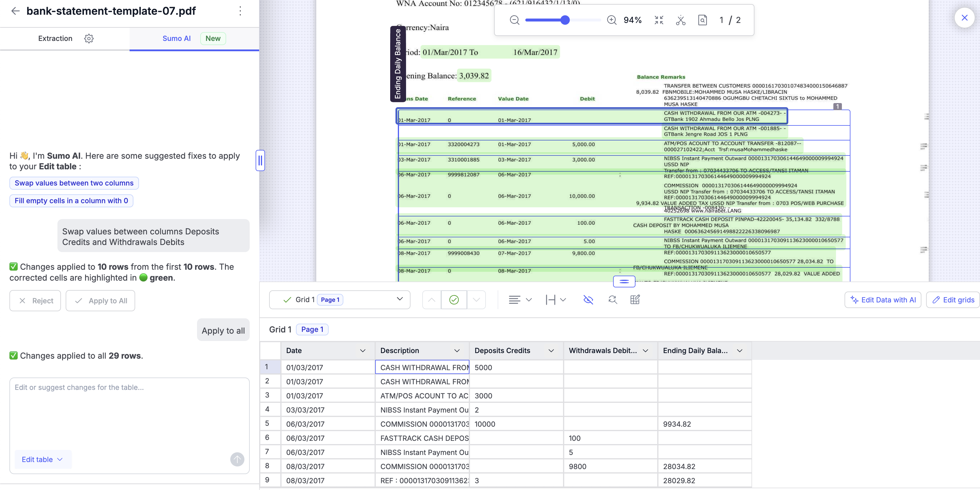Select the scissors crop tool
This screenshot has width=980, height=490.
(681, 20)
